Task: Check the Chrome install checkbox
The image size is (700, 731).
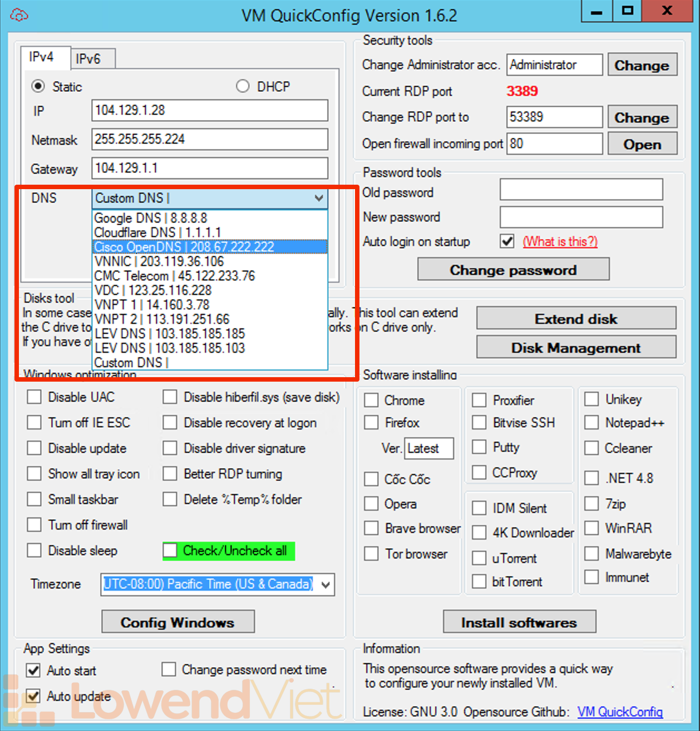Action: click(x=371, y=401)
